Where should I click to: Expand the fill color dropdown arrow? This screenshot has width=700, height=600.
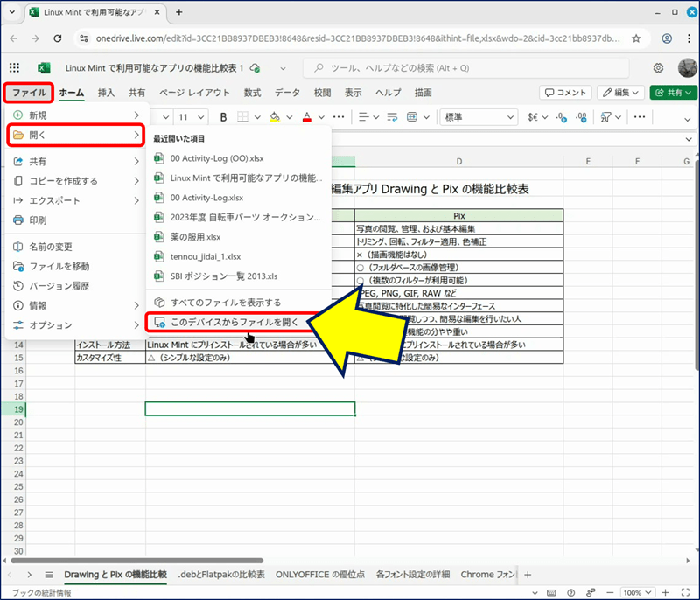[x=290, y=117]
